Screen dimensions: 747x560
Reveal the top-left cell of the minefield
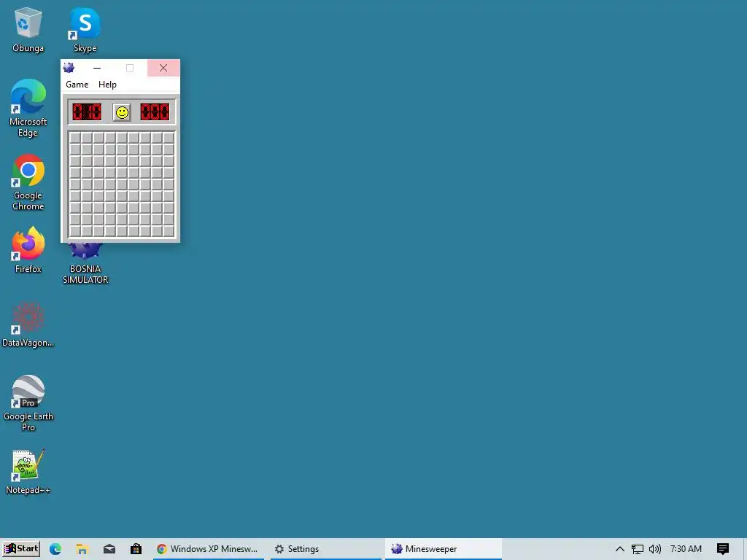(x=75, y=138)
